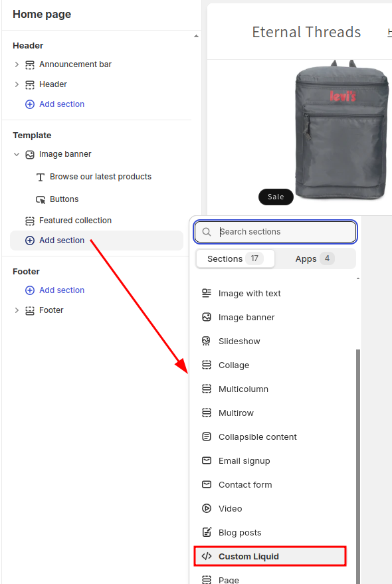The width and height of the screenshot is (392, 584).
Task: Click the Collage icon
Action: [x=207, y=365]
